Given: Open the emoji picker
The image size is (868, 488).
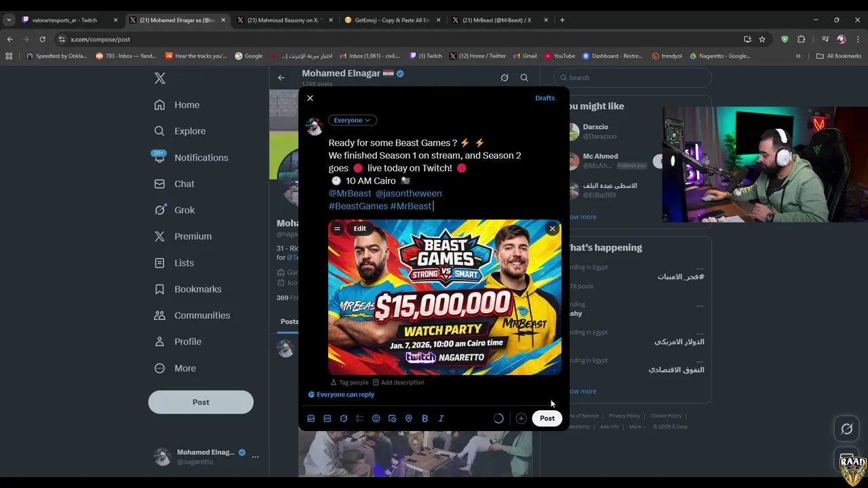Looking at the screenshot, I should coord(376,419).
